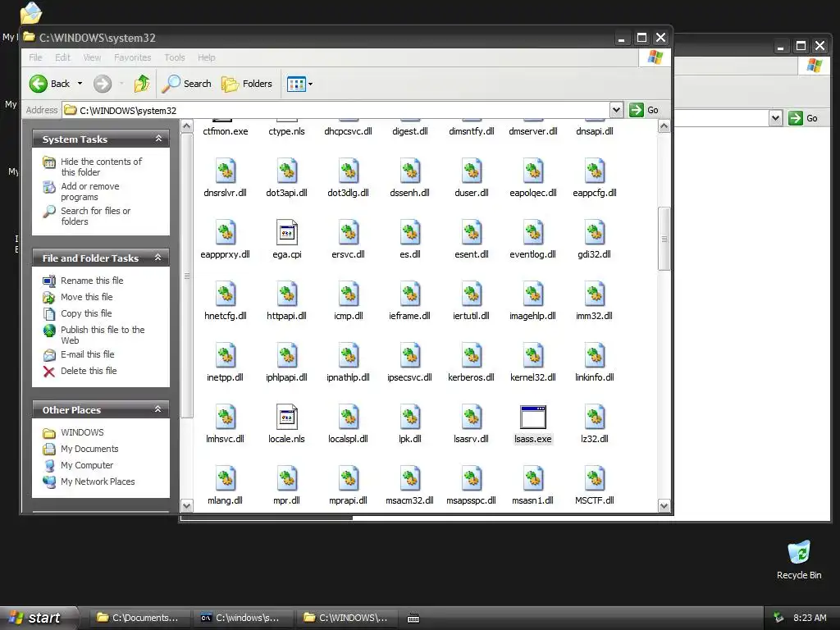Go up one folder level
840x630 pixels.
[142, 84]
